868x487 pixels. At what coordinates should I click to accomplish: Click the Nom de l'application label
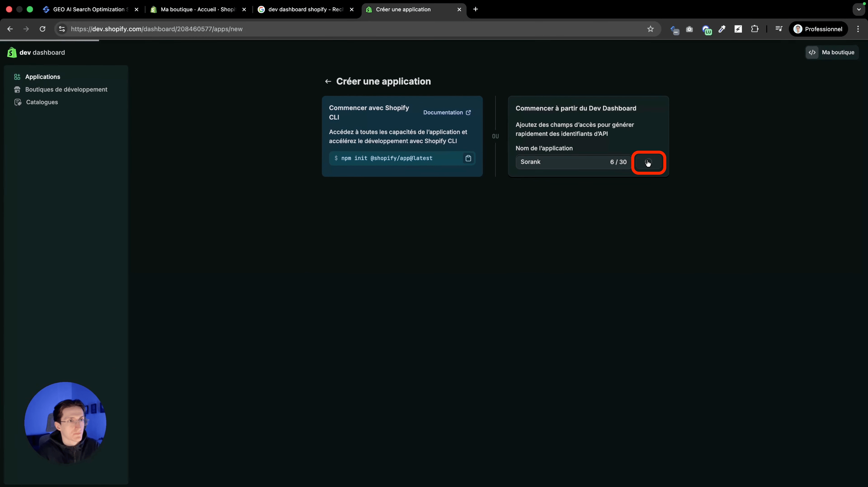544,148
